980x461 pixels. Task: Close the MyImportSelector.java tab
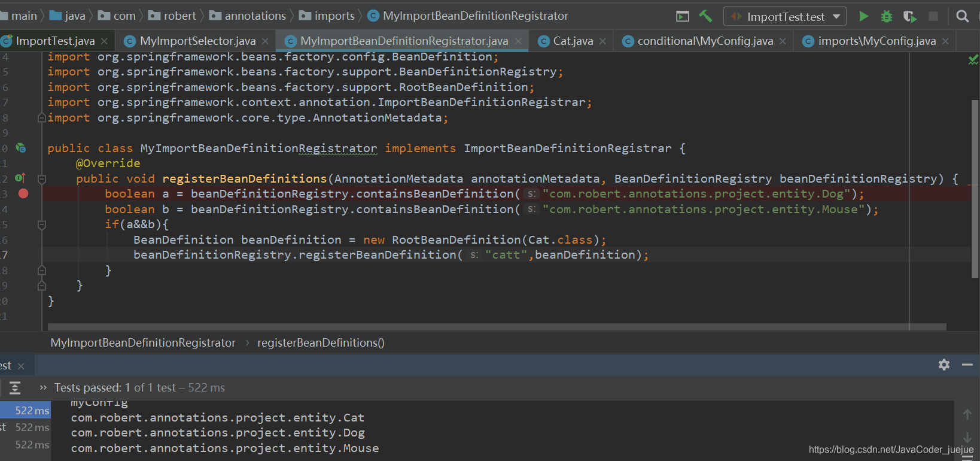(265, 41)
